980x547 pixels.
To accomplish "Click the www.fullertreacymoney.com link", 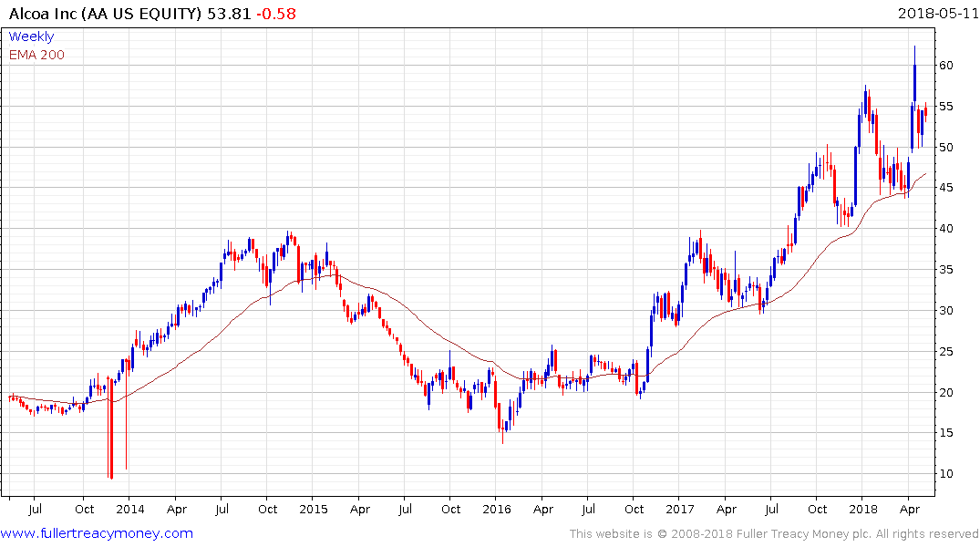I will point(97,533).
